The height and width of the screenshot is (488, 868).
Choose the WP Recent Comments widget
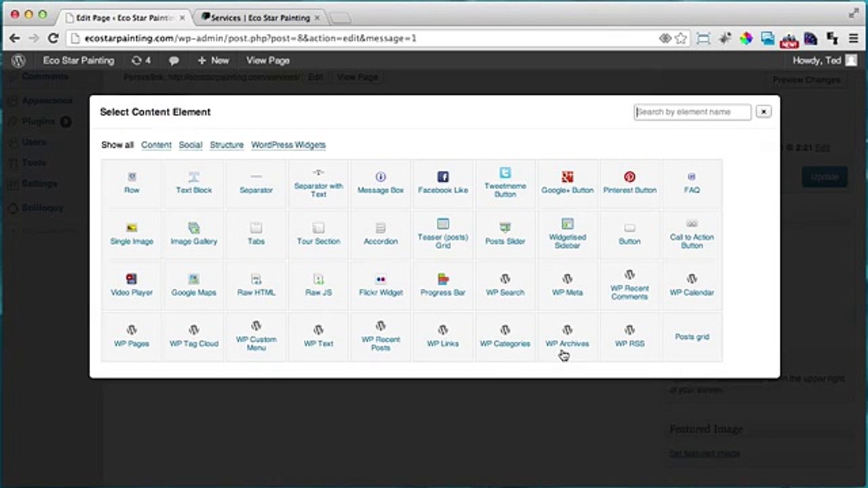pos(630,286)
